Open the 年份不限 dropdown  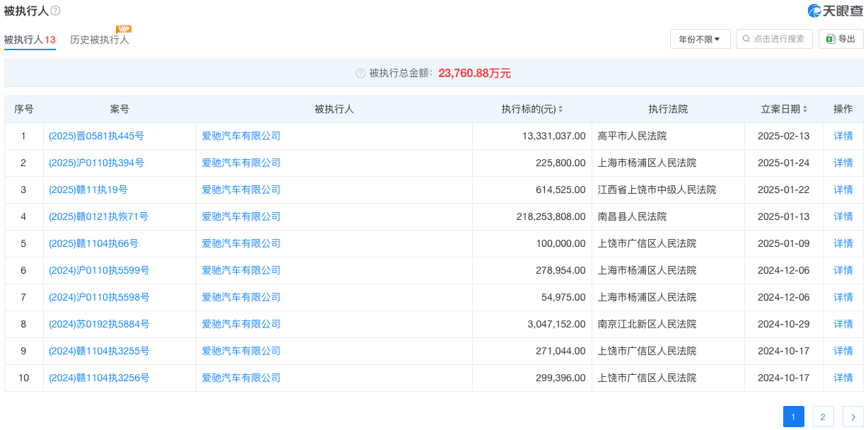(700, 39)
